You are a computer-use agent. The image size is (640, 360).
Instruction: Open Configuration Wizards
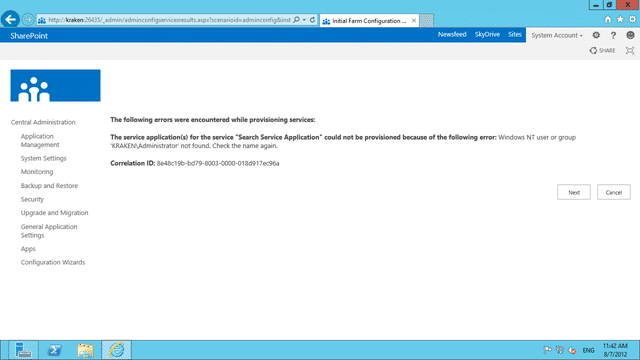coord(53,262)
